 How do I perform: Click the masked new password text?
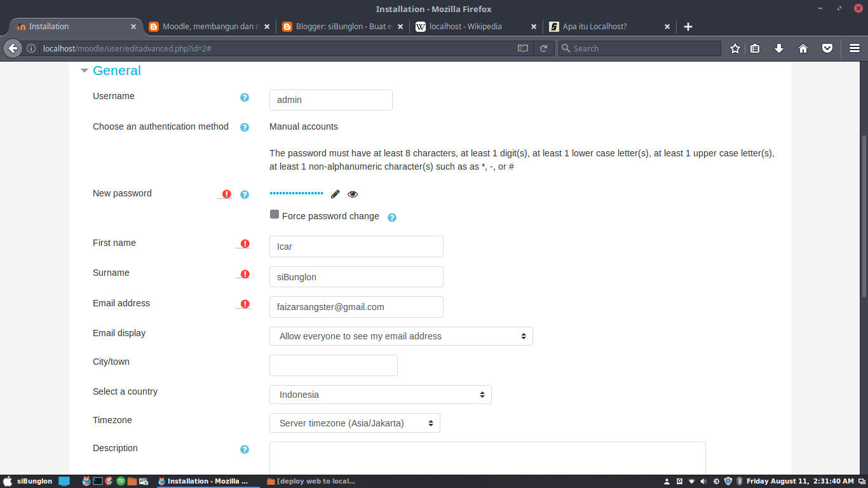(x=296, y=193)
